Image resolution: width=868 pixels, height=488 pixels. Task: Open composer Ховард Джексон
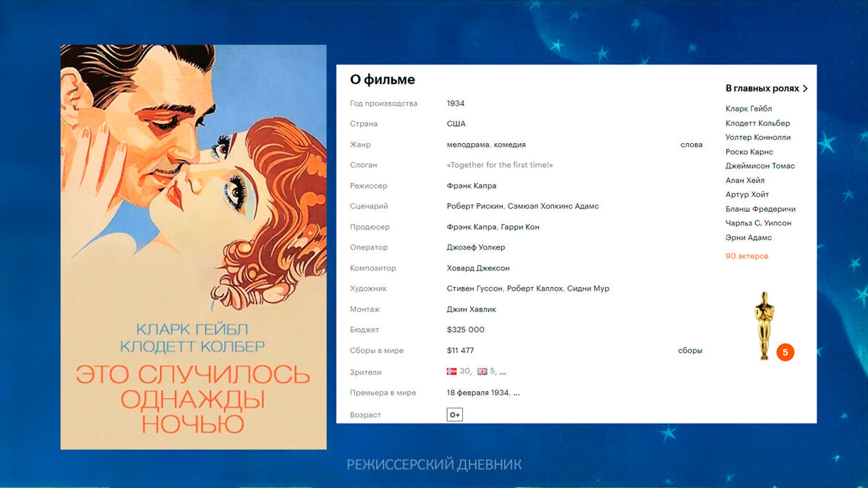(478, 268)
